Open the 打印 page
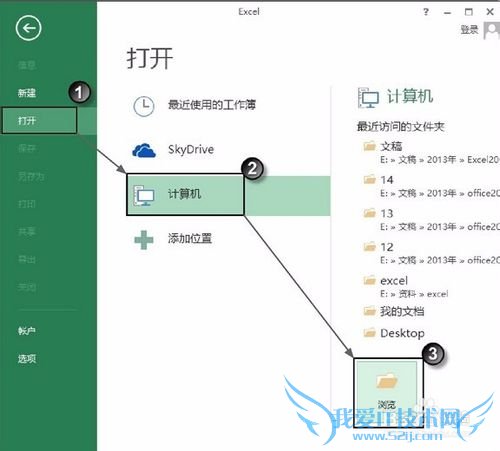 pos(27,204)
